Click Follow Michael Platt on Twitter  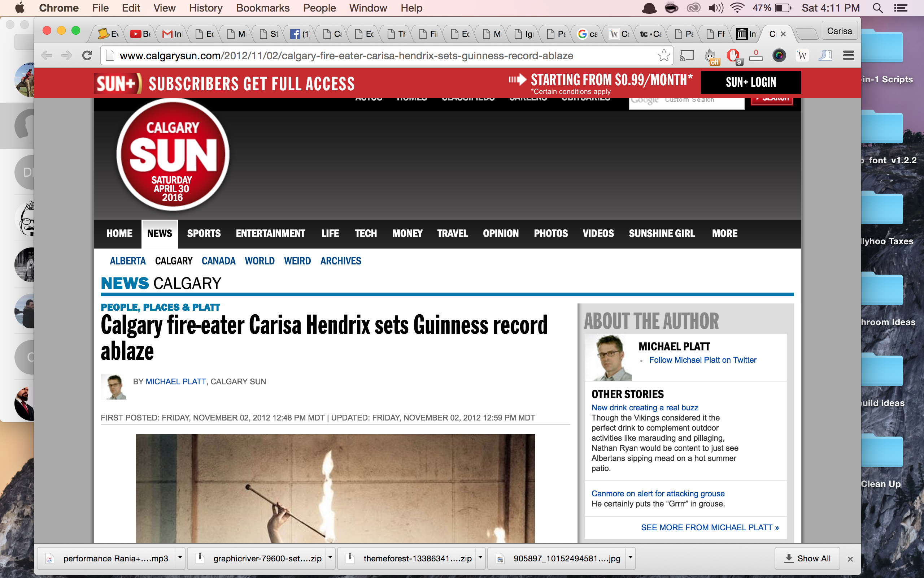pos(702,360)
